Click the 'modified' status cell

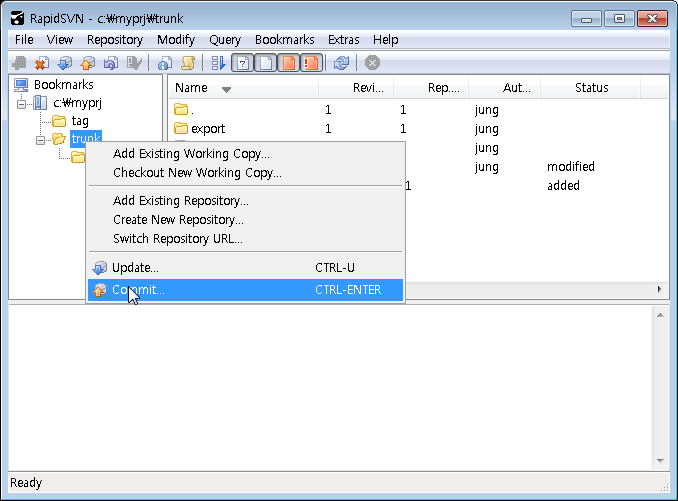[571, 167]
